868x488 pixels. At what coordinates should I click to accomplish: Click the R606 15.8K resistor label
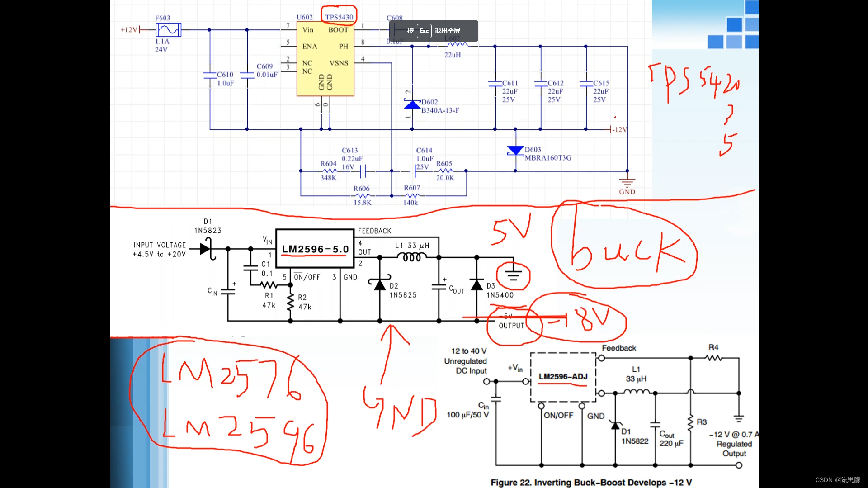pos(362,195)
